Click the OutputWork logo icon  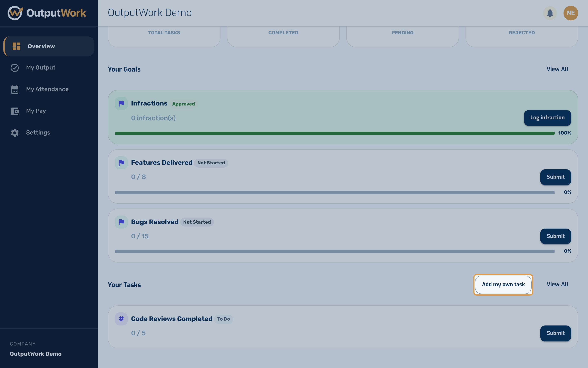point(15,13)
